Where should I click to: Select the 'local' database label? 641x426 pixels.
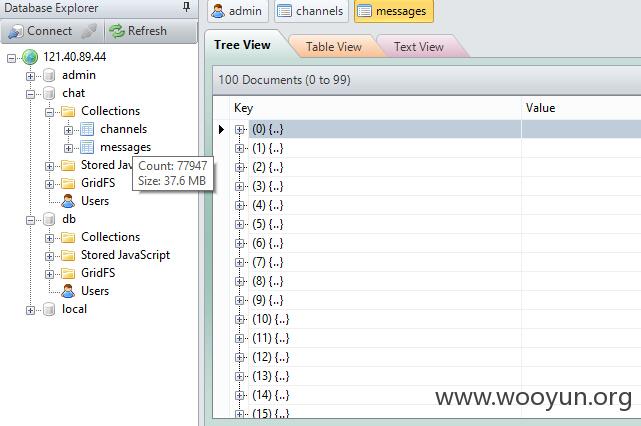point(74,309)
